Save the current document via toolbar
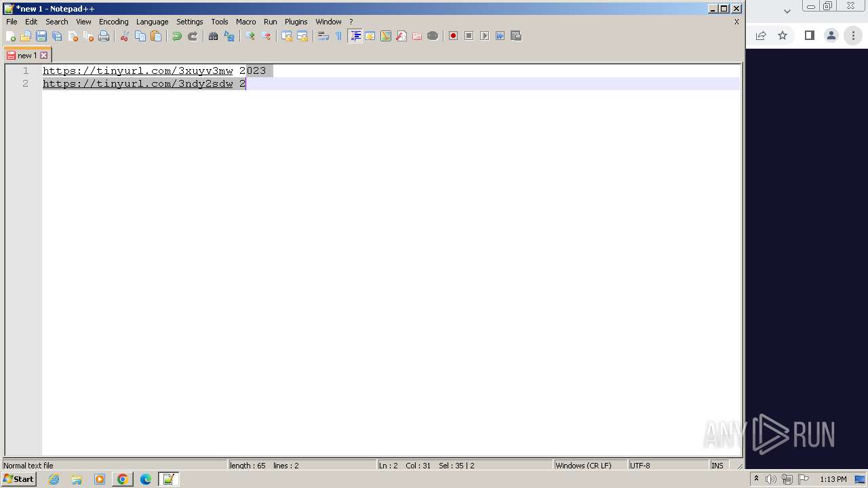This screenshot has width=868, height=488. coord(41,36)
